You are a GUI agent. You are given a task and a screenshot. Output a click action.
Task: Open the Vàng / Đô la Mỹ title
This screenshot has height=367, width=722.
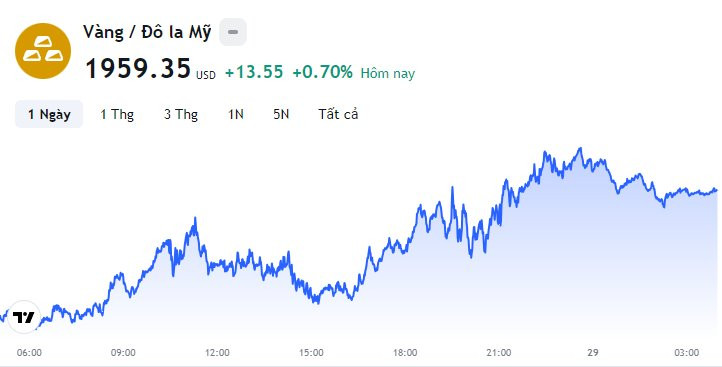click(x=147, y=32)
